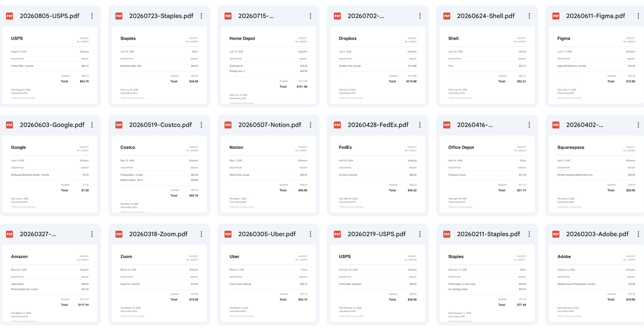Click the PDF icon on the Squarespace card
The image size is (644, 329).
click(556, 125)
